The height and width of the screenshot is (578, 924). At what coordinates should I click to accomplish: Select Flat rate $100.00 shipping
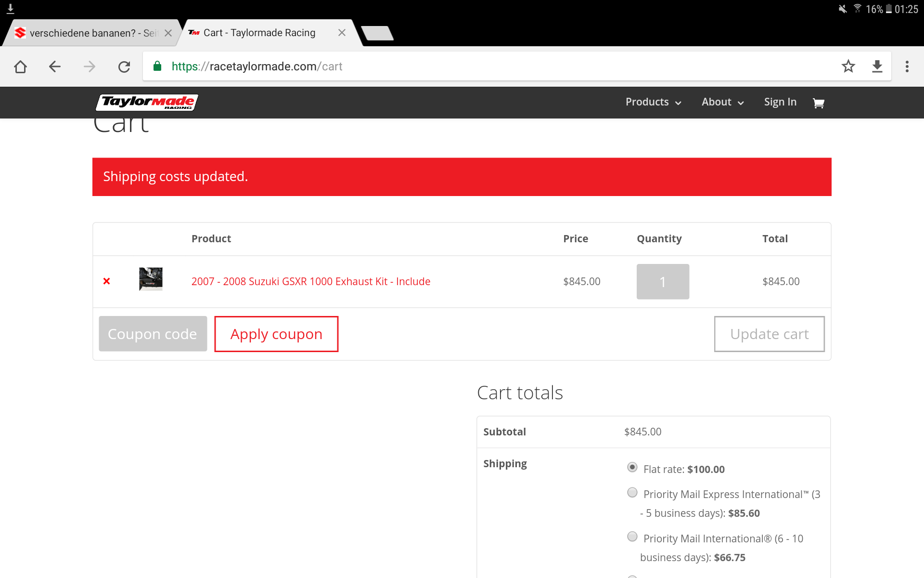pyautogui.click(x=632, y=467)
